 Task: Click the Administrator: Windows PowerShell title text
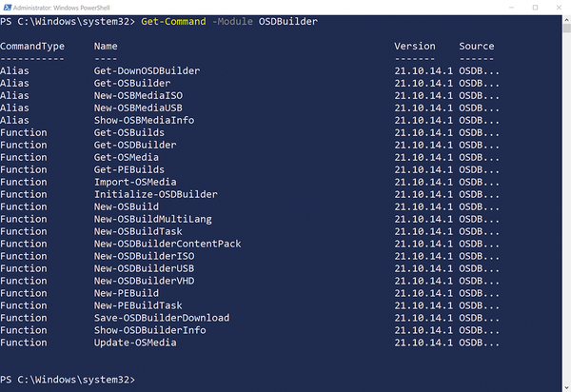(62, 8)
